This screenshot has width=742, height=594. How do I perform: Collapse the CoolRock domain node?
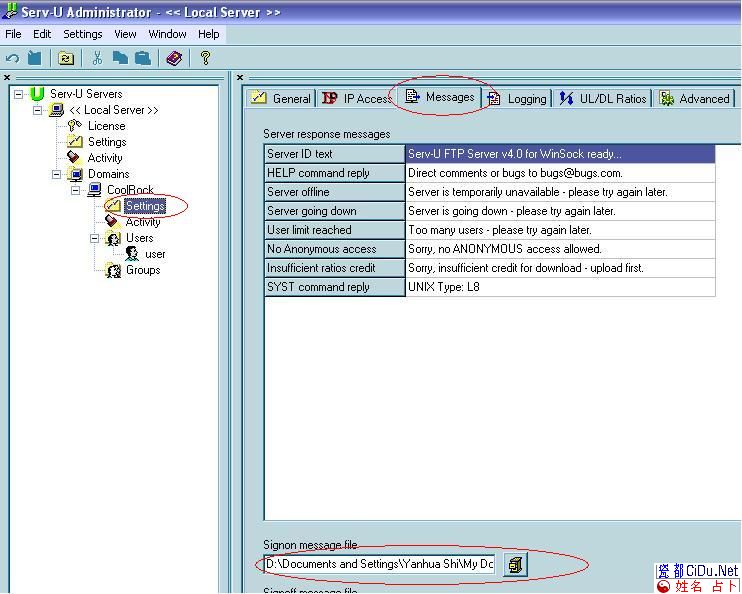[76, 190]
